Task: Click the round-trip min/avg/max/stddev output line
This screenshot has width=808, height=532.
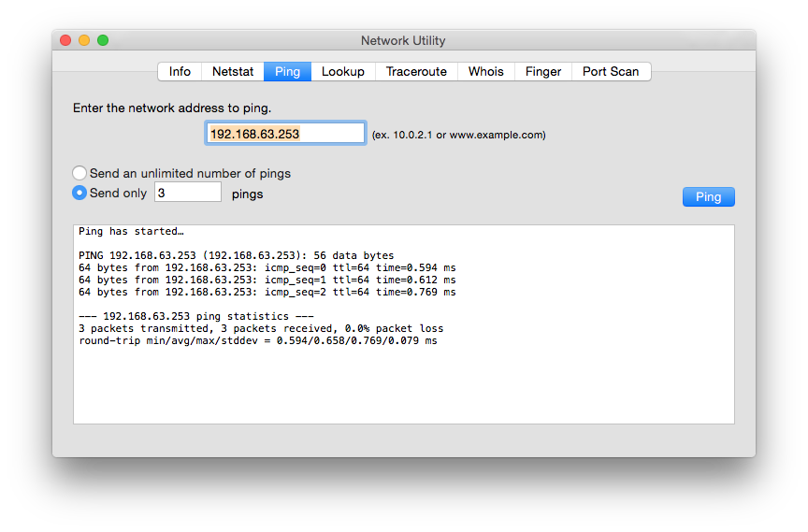Action: [257, 340]
